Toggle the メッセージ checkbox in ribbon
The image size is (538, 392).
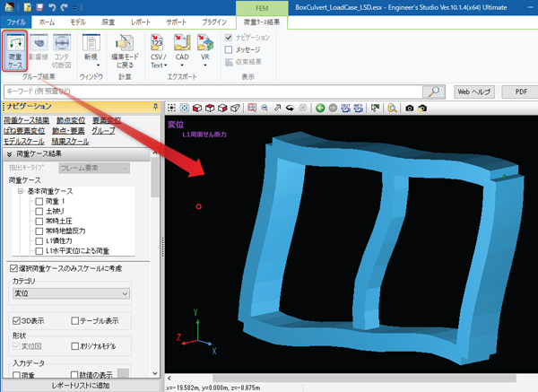click(x=229, y=49)
